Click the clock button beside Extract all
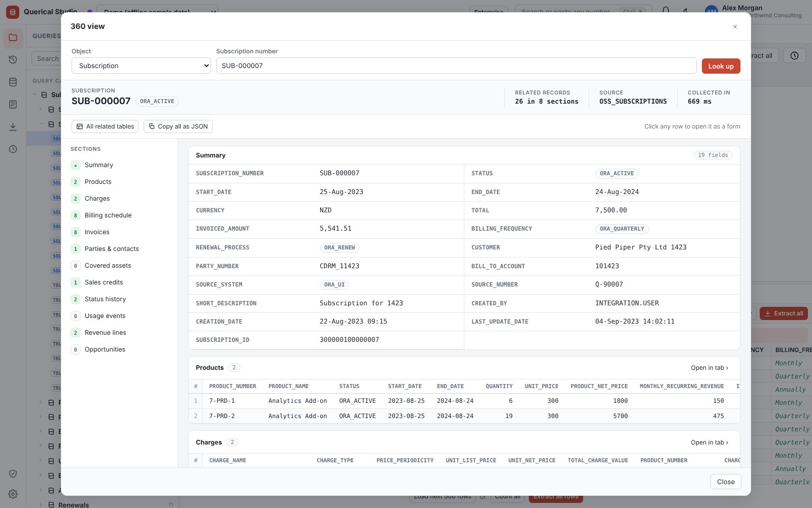 (x=794, y=56)
